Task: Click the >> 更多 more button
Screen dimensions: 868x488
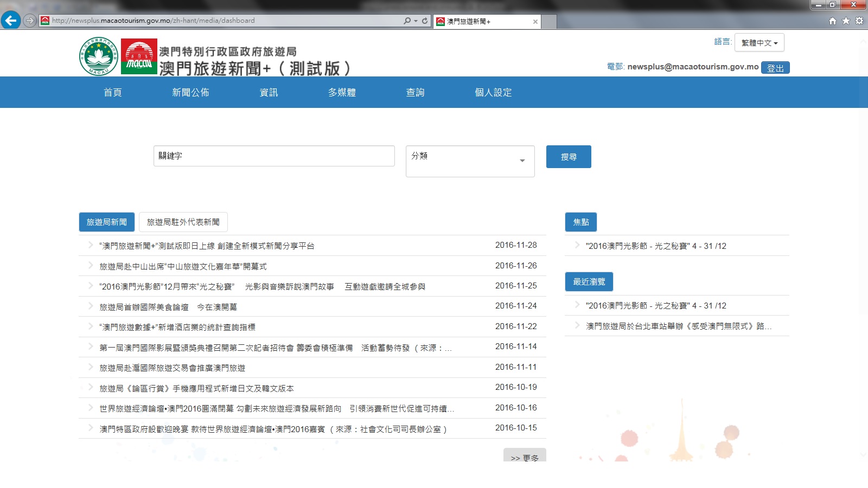Action: pos(525,456)
